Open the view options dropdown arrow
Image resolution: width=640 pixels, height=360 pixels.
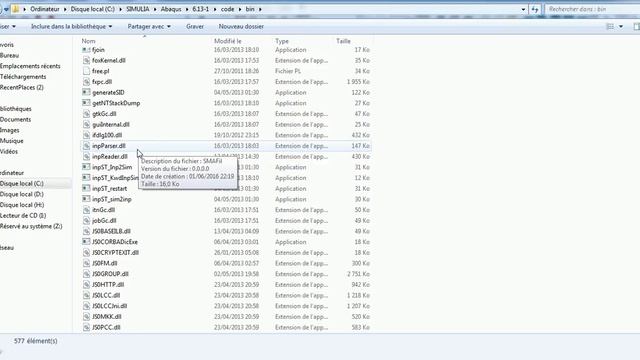click(621, 27)
